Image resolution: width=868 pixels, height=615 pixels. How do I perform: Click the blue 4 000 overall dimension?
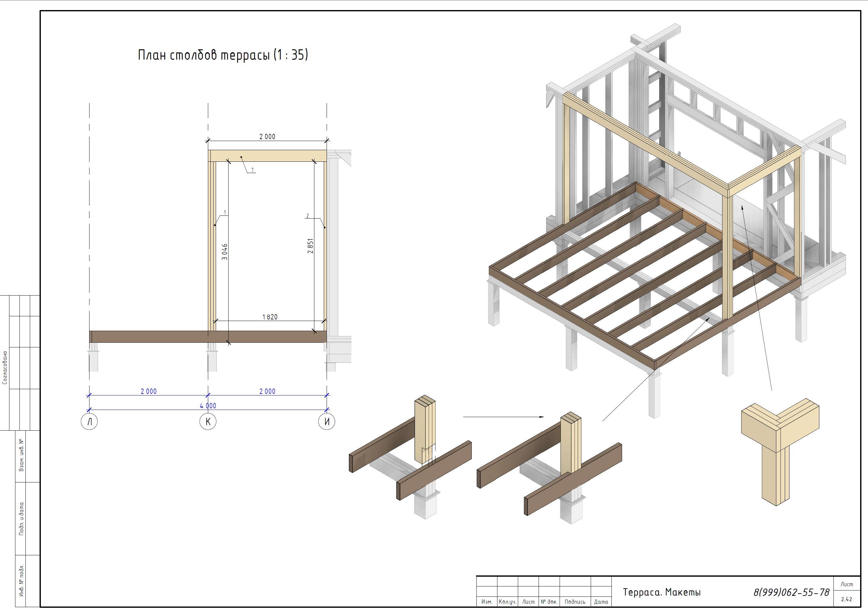click(208, 405)
